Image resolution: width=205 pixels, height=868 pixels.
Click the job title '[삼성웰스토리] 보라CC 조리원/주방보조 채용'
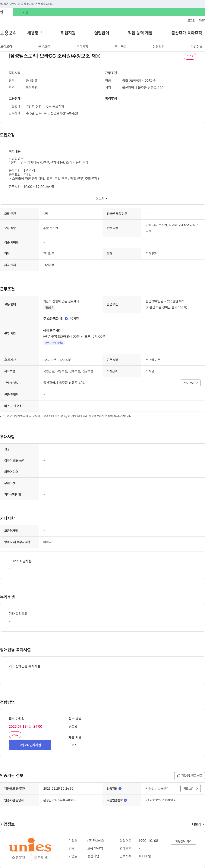(x=54, y=56)
